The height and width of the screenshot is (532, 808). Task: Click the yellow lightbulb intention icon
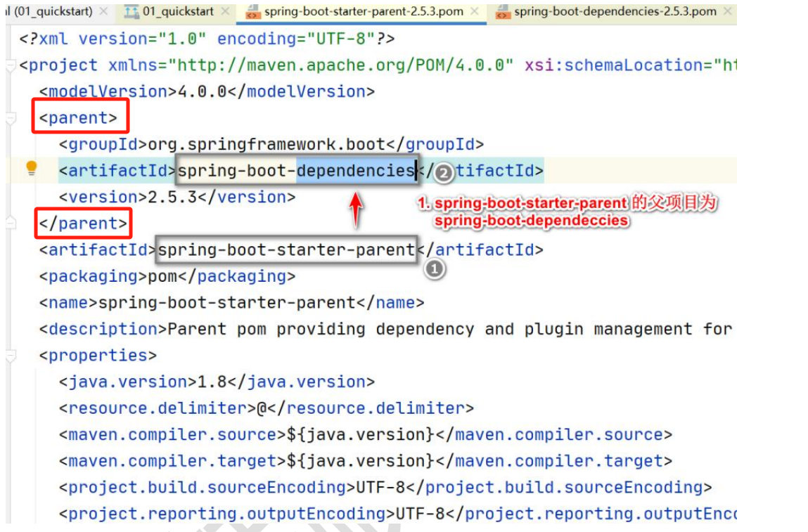[x=32, y=168]
